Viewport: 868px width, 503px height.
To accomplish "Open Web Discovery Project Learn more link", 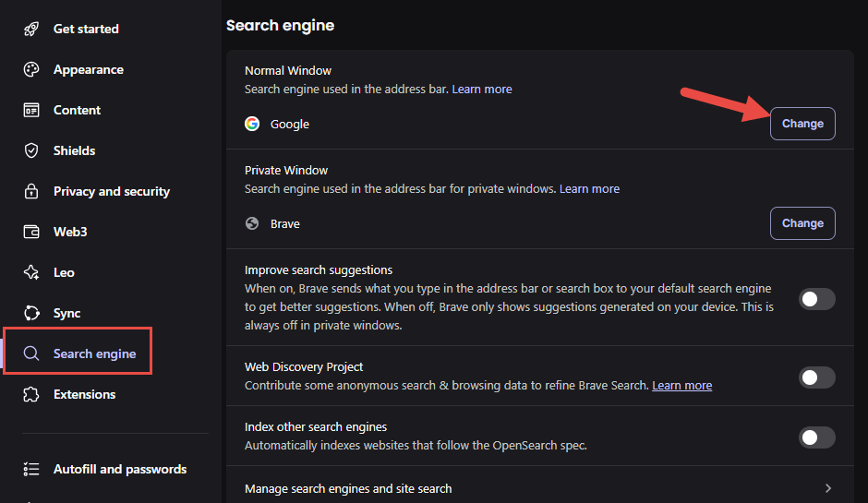I will coord(682,385).
